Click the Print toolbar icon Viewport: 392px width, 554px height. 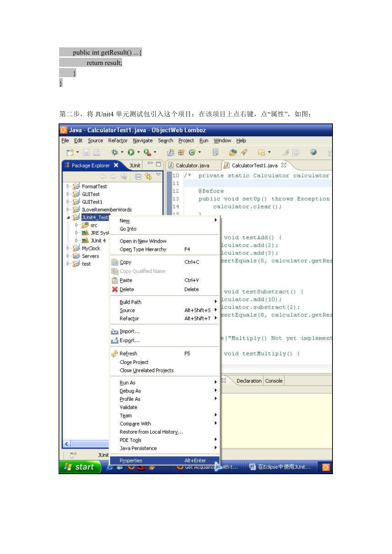[x=96, y=153]
